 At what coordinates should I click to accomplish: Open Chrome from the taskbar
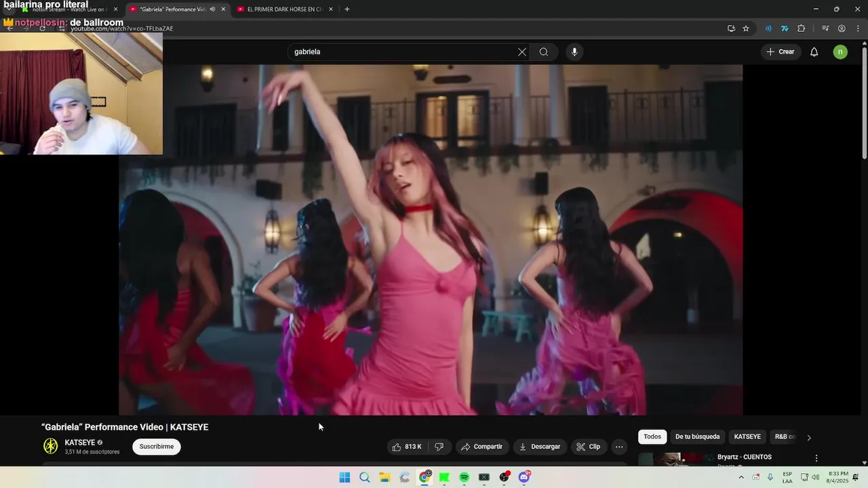[425, 477]
